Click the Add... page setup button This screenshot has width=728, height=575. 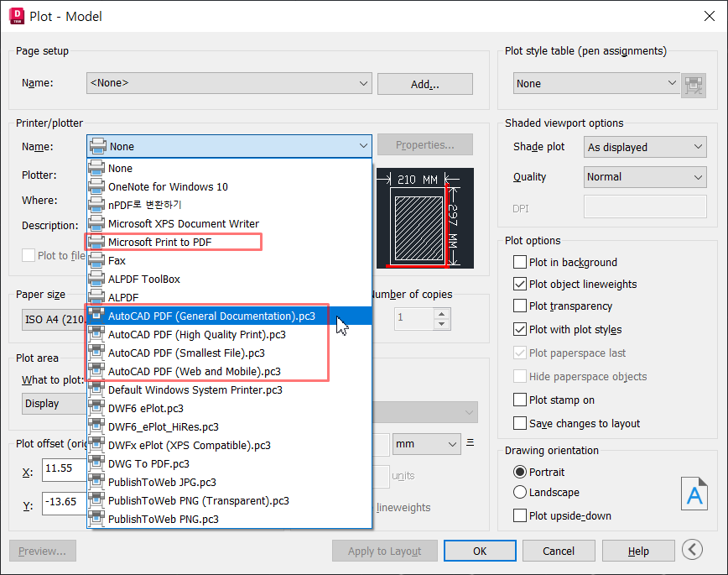click(425, 84)
